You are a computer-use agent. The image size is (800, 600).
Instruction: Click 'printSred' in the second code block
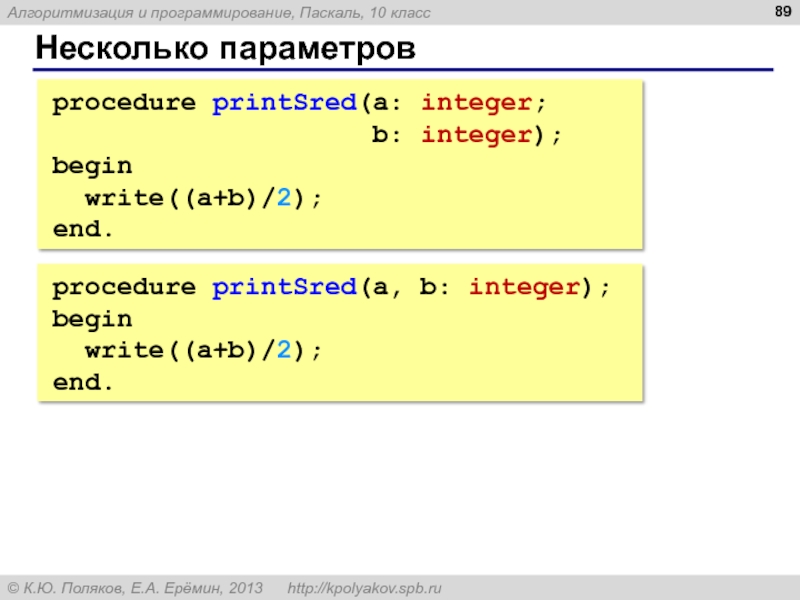click(x=284, y=287)
